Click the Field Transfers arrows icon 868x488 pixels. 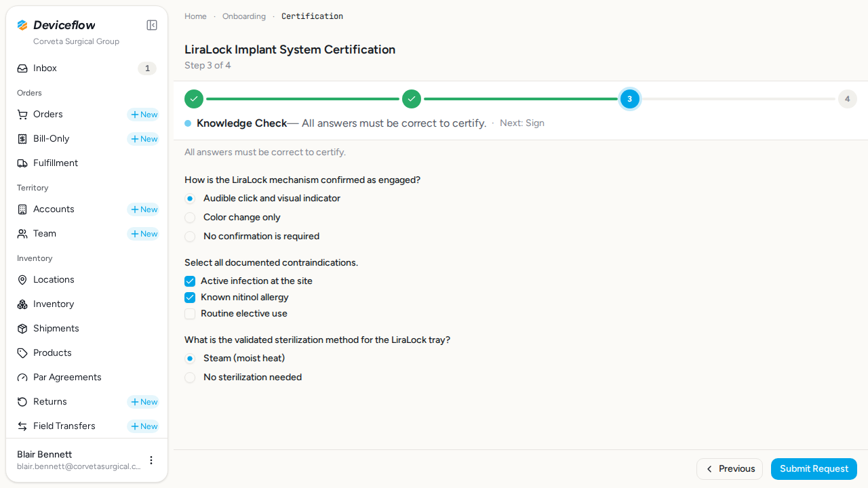pyautogui.click(x=22, y=426)
